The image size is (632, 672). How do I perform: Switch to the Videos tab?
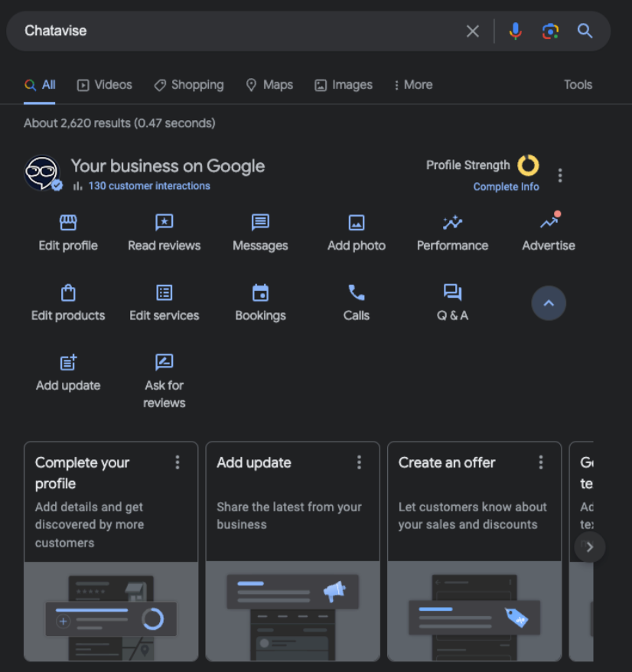[x=105, y=85]
